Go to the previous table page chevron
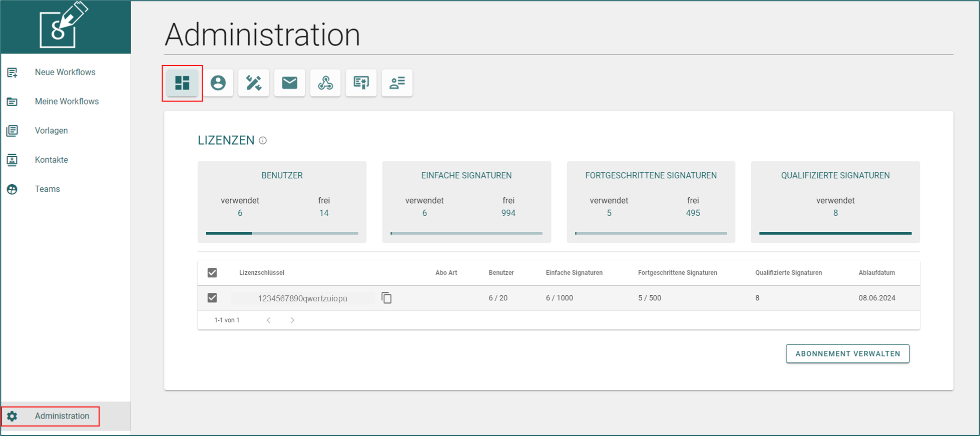 (268, 320)
